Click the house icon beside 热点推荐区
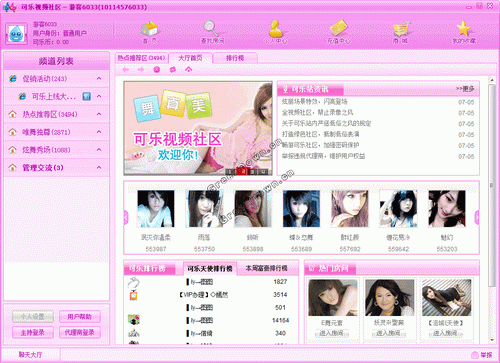 [13, 114]
